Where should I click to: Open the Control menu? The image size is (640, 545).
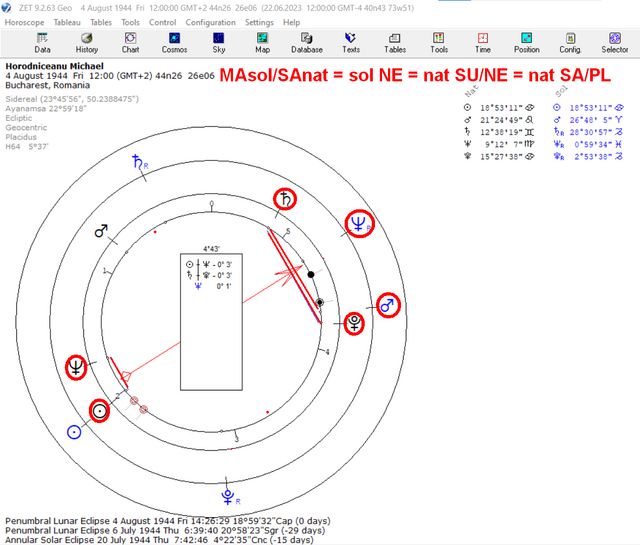click(162, 22)
